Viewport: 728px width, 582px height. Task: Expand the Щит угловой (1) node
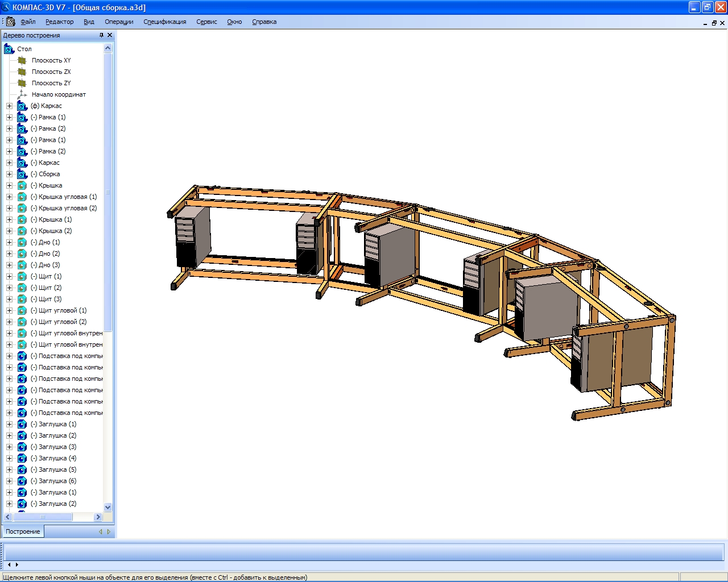coord(9,310)
